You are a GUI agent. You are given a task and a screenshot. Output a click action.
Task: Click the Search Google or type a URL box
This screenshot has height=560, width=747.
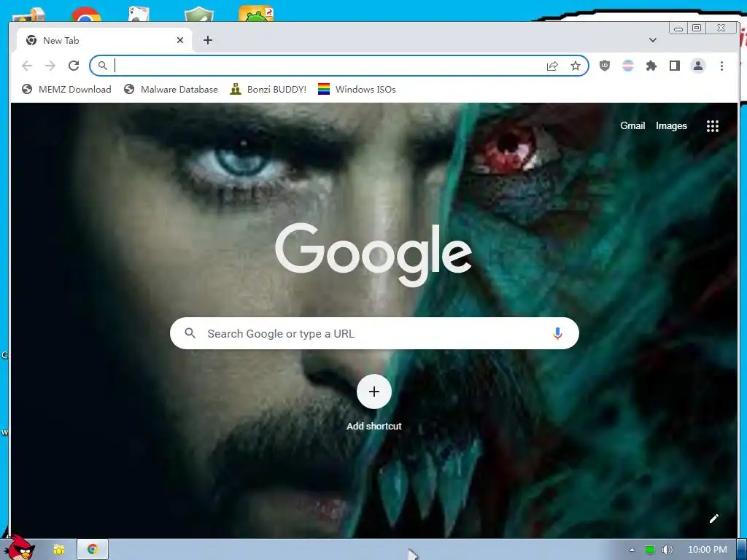coord(374,333)
